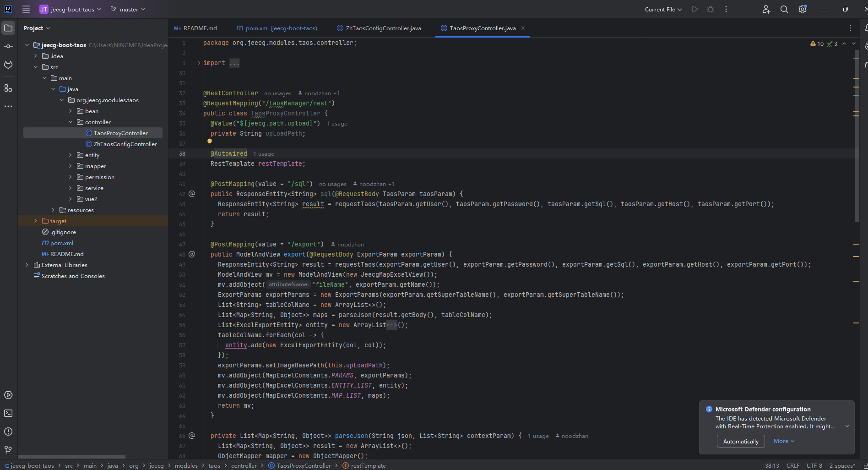Open the main hamburger menu
Screen dimensions: 868x470
[x=26, y=9]
